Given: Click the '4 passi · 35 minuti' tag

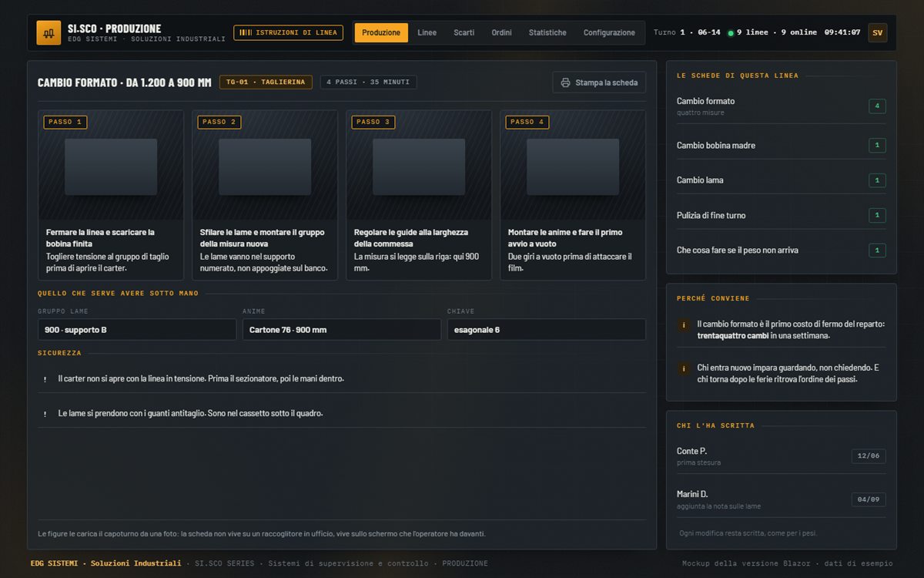Looking at the screenshot, I should [369, 82].
